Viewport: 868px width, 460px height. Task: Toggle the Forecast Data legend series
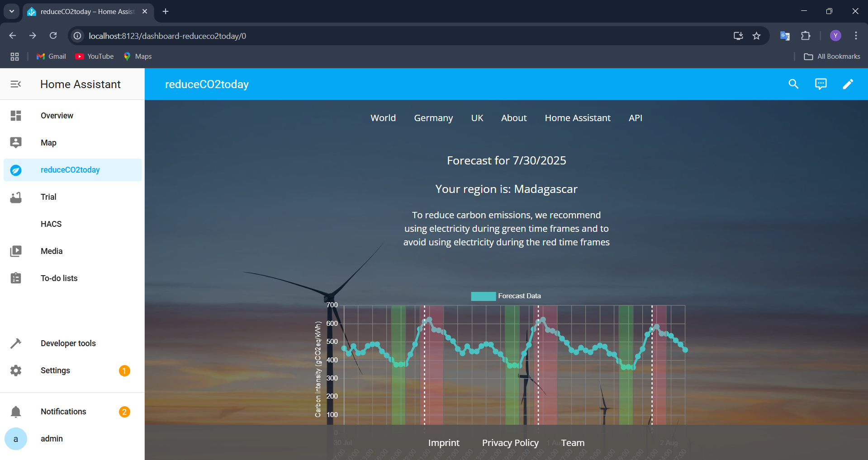click(x=506, y=296)
